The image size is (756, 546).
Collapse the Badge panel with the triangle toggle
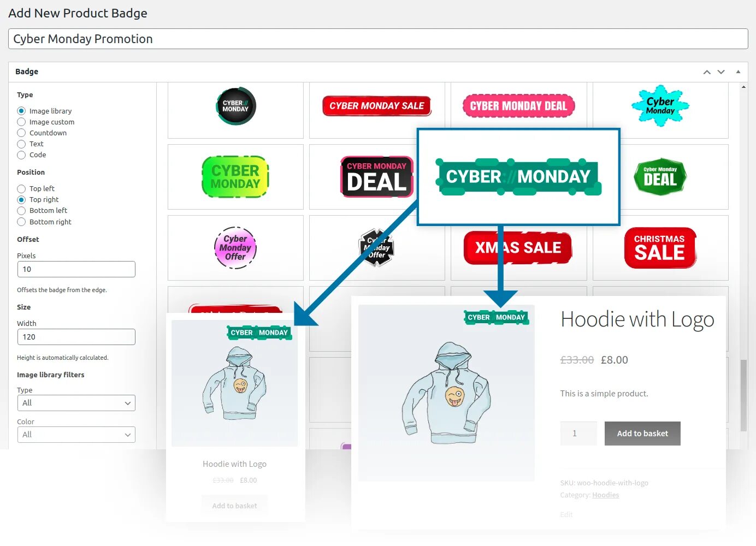pos(738,72)
